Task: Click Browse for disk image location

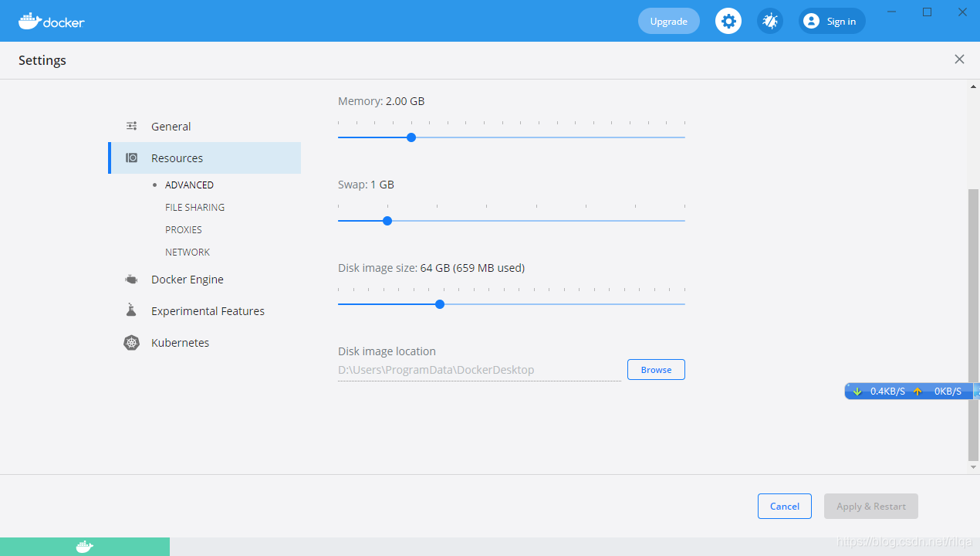Action: [x=655, y=369]
